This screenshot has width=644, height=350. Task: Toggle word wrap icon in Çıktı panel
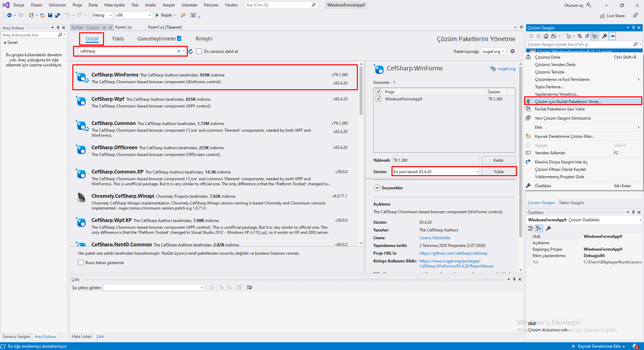249,287
